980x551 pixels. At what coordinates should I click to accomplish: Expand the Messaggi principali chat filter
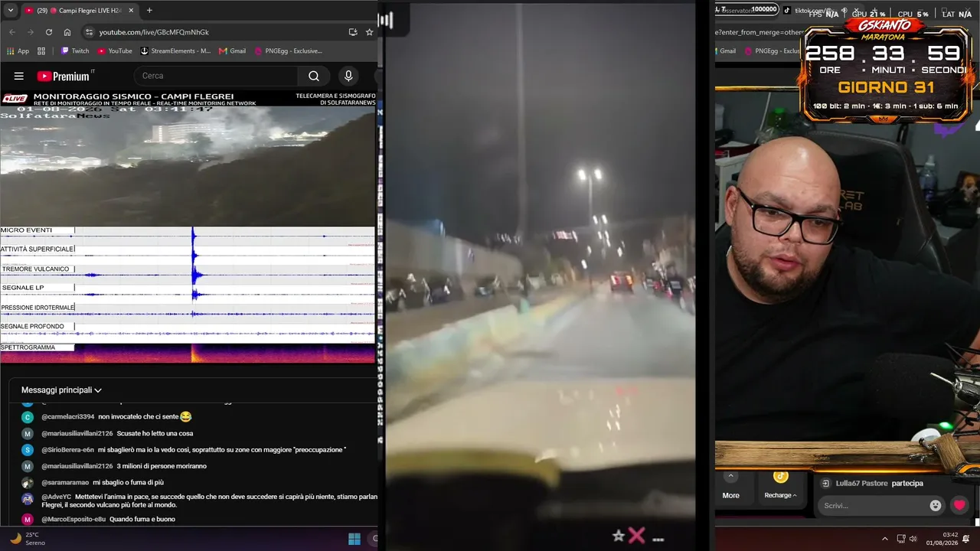click(x=61, y=390)
